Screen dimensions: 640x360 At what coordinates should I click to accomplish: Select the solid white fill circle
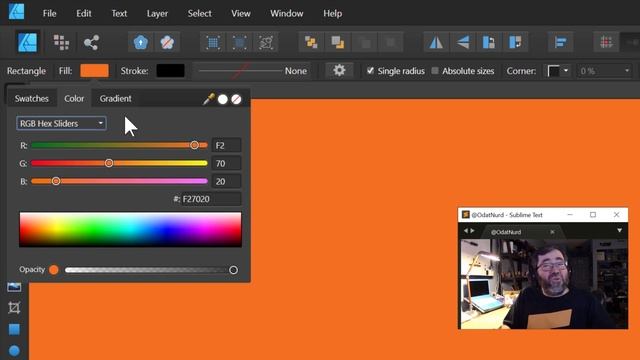[x=222, y=99]
